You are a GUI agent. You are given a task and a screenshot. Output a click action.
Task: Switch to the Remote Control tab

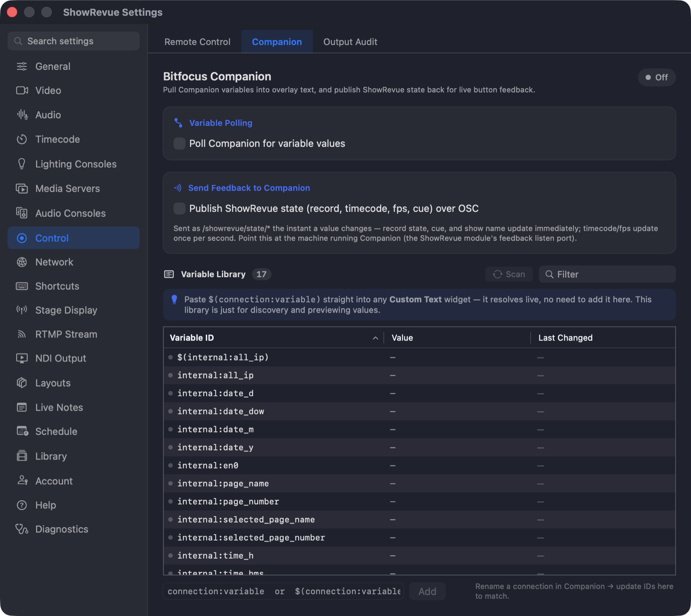click(197, 42)
